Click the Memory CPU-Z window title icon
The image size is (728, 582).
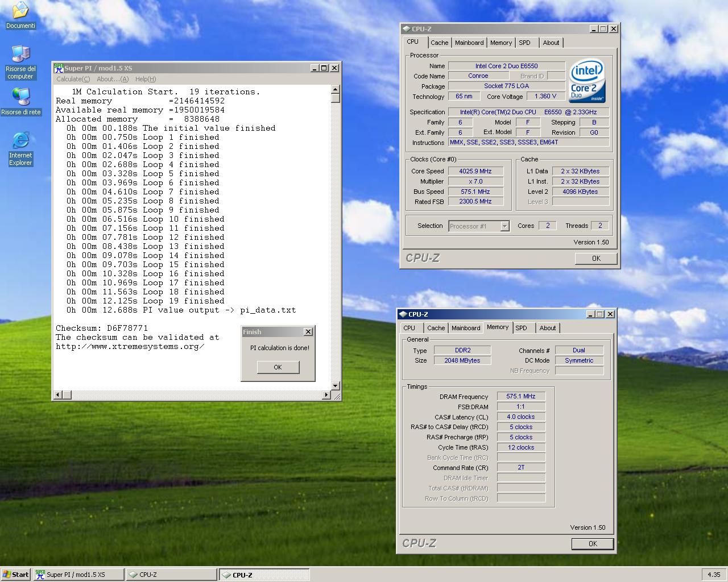pos(402,314)
